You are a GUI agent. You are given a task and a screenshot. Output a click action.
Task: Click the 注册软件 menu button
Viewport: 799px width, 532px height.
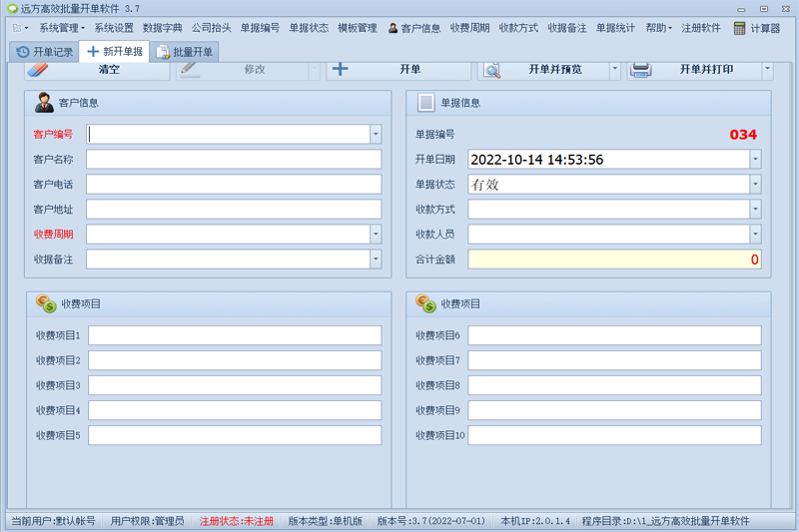pos(701,28)
